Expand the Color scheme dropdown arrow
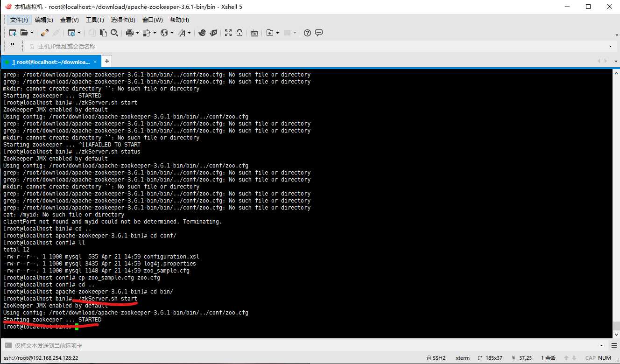 pyautogui.click(x=155, y=33)
